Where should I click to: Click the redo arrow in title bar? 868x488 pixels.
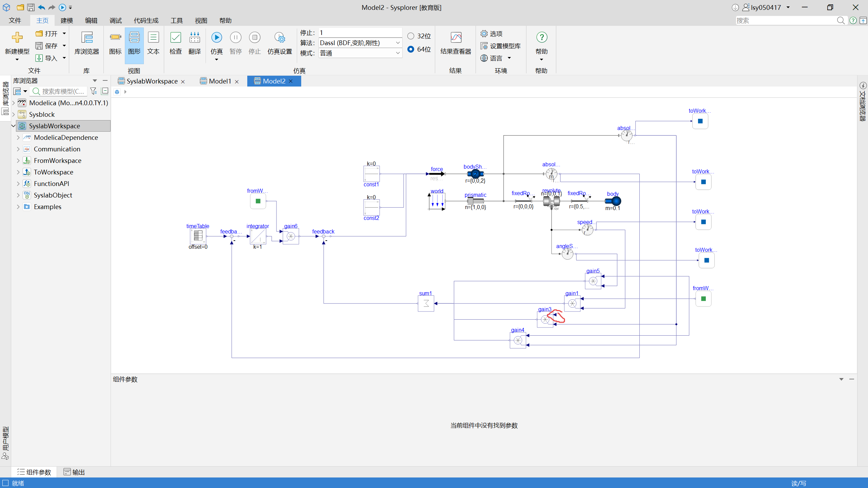pos(52,7)
